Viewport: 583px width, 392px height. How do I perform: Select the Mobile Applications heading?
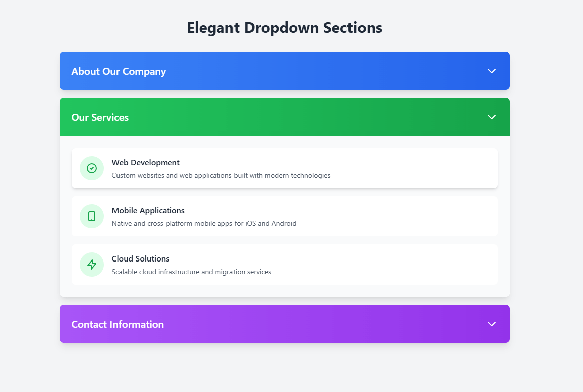click(148, 211)
